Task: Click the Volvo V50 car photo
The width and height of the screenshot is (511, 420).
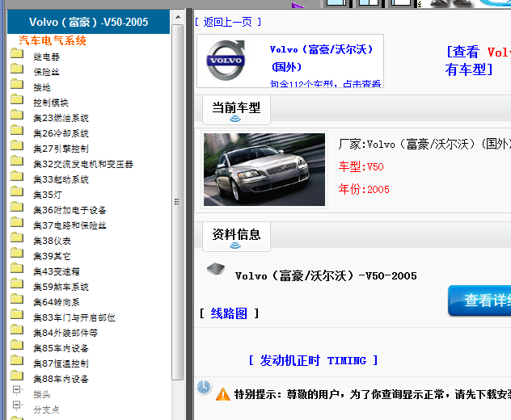Action: coord(264,170)
